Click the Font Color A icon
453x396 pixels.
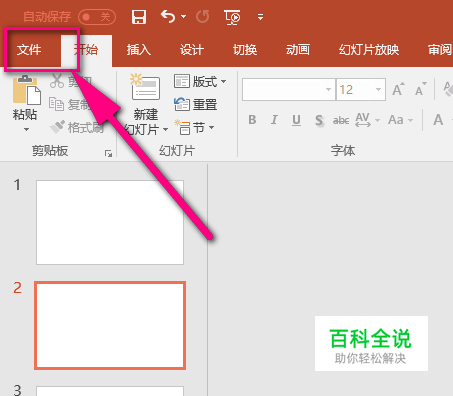438,120
